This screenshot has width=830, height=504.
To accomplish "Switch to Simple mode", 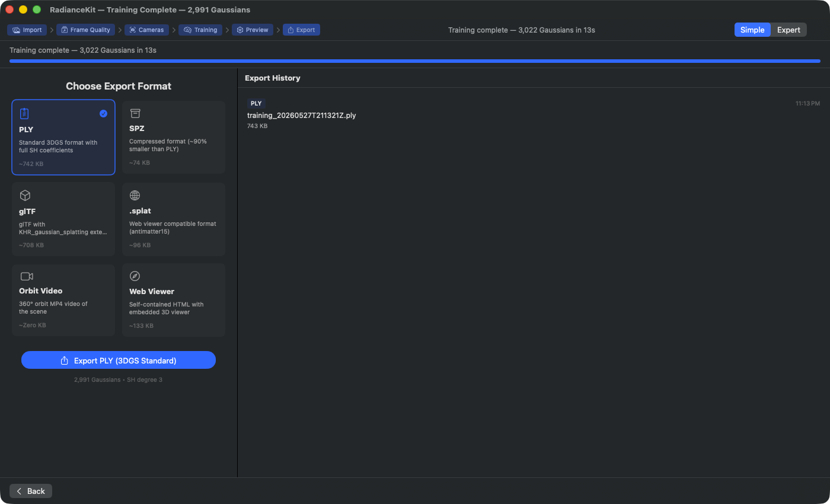I will 752,30.
